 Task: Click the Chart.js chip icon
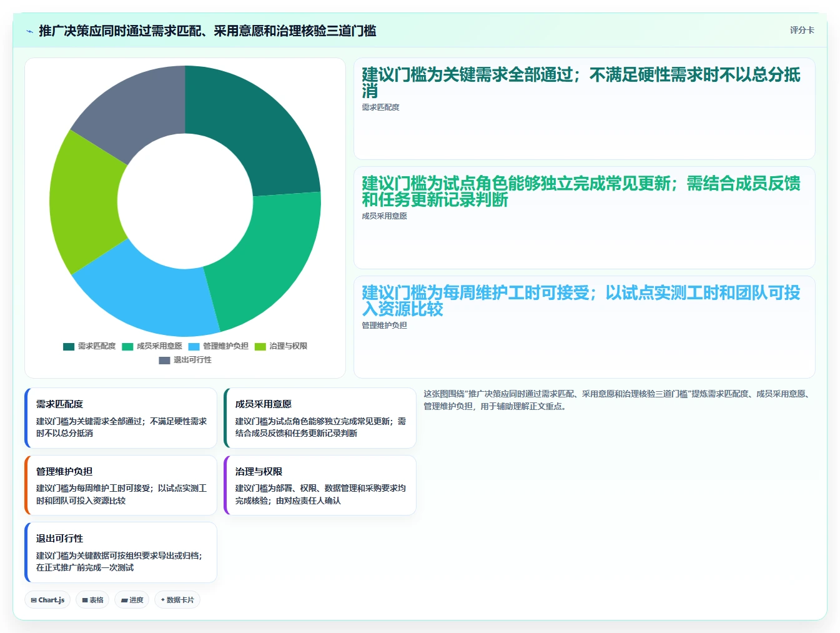pos(34,600)
